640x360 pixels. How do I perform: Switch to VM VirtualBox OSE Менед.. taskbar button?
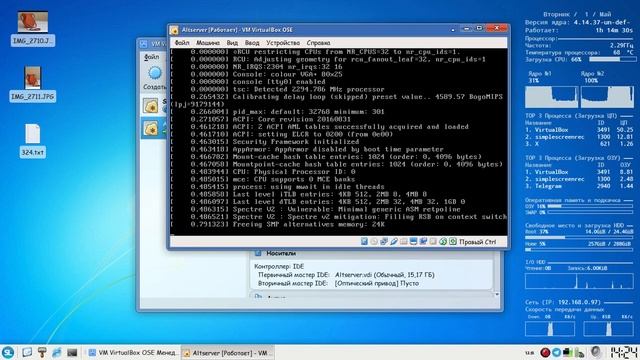point(133,352)
